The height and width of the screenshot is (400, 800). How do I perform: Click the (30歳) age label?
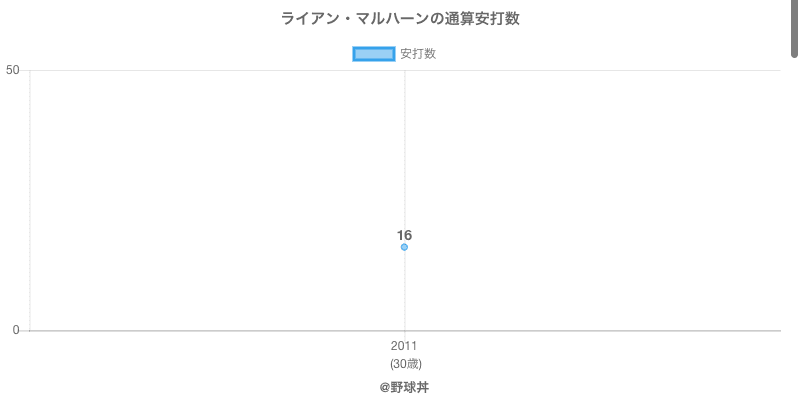405,363
